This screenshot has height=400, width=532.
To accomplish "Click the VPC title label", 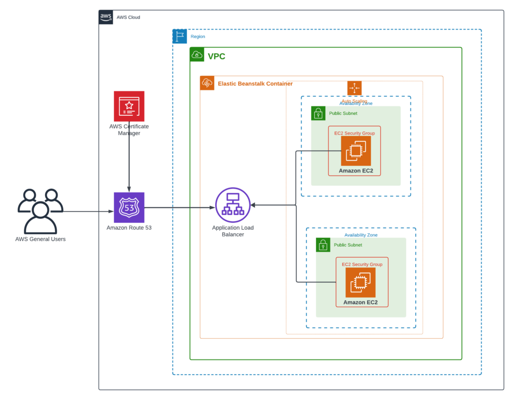I will [218, 56].
